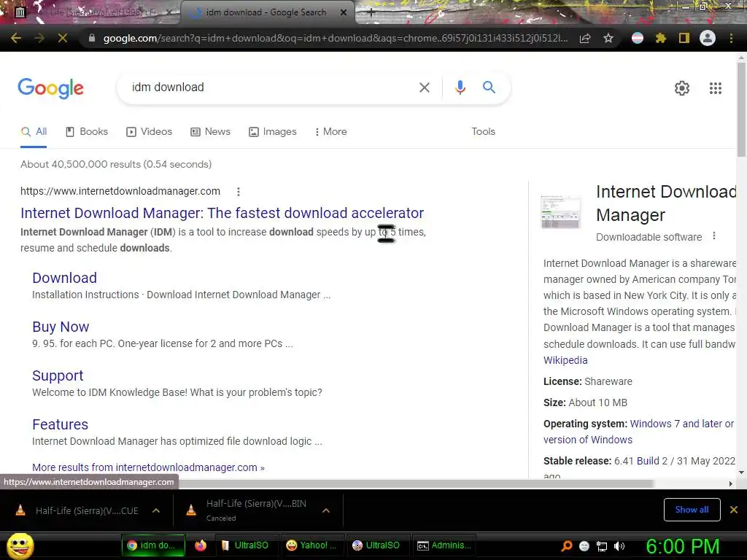747x560 pixels.
Task: Select the All results tab
Action: click(34, 132)
